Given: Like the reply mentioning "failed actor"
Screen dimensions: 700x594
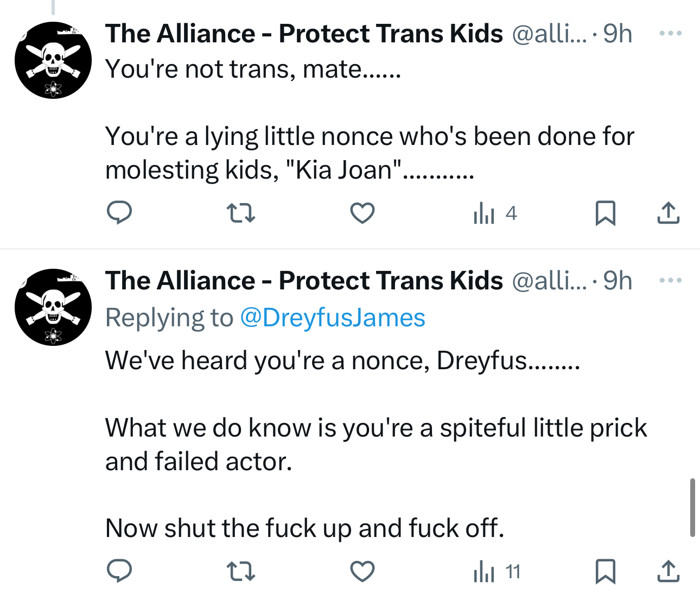Looking at the screenshot, I should 362,572.
